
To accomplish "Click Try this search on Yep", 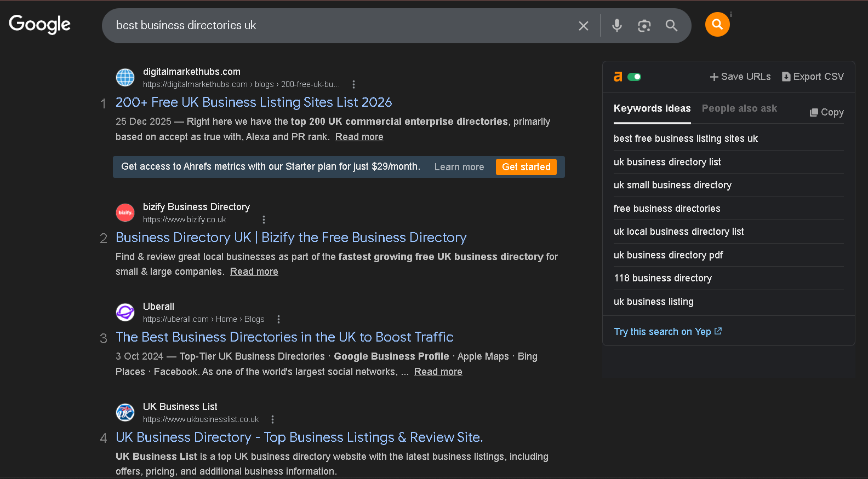I will pyautogui.click(x=667, y=332).
